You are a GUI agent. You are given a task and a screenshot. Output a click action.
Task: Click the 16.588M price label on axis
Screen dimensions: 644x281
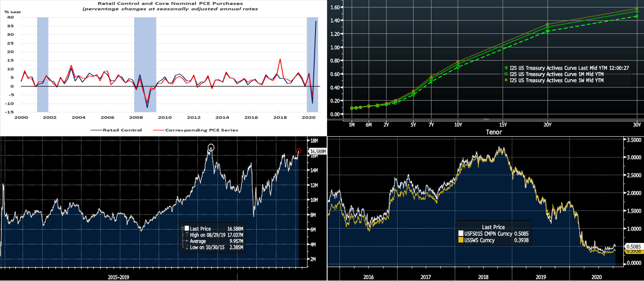pyautogui.click(x=318, y=151)
